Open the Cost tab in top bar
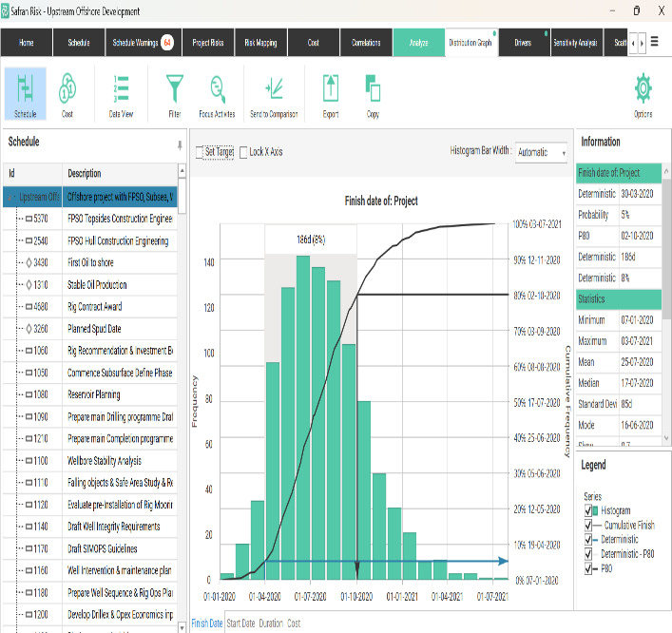672x633 pixels. [x=314, y=43]
